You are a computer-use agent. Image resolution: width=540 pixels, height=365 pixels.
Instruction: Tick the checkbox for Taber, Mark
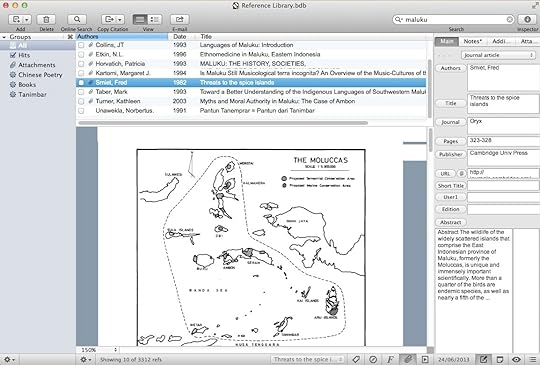[81, 92]
